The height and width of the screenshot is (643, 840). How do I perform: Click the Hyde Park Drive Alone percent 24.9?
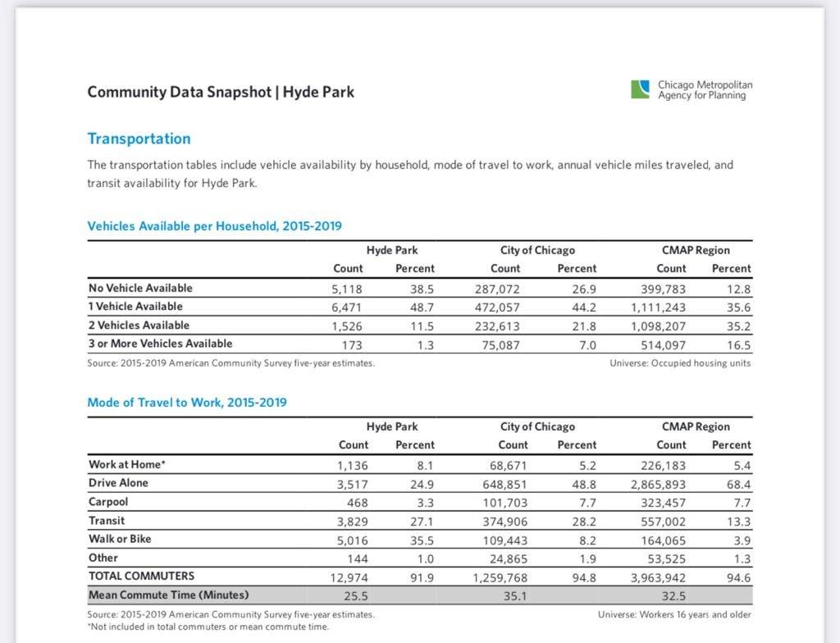pyautogui.click(x=422, y=485)
